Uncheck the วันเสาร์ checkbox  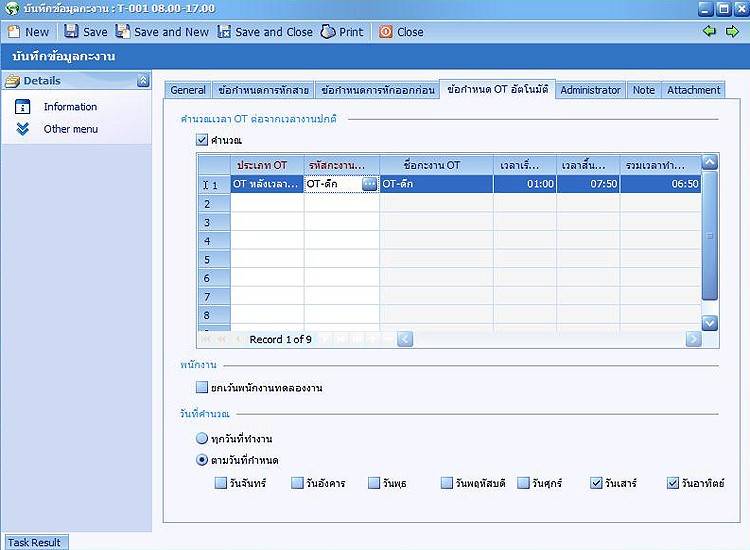pyautogui.click(x=597, y=483)
